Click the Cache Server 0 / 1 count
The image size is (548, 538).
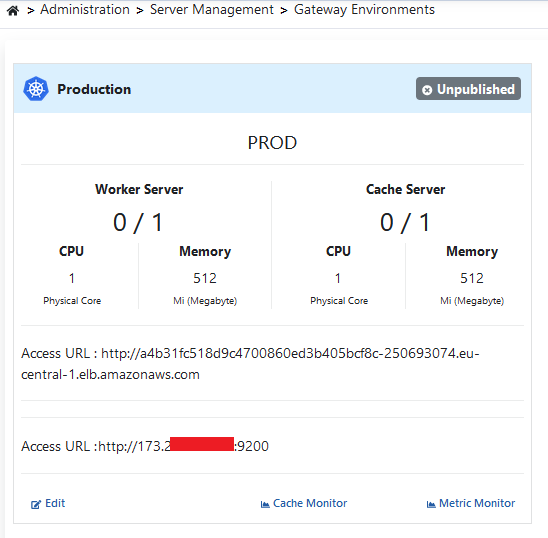(x=405, y=222)
